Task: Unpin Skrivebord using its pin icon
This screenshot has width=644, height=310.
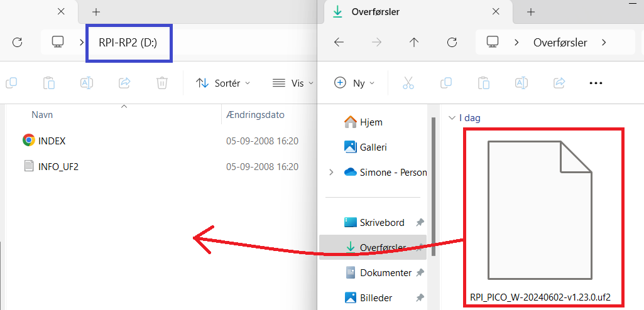Action: (419, 223)
